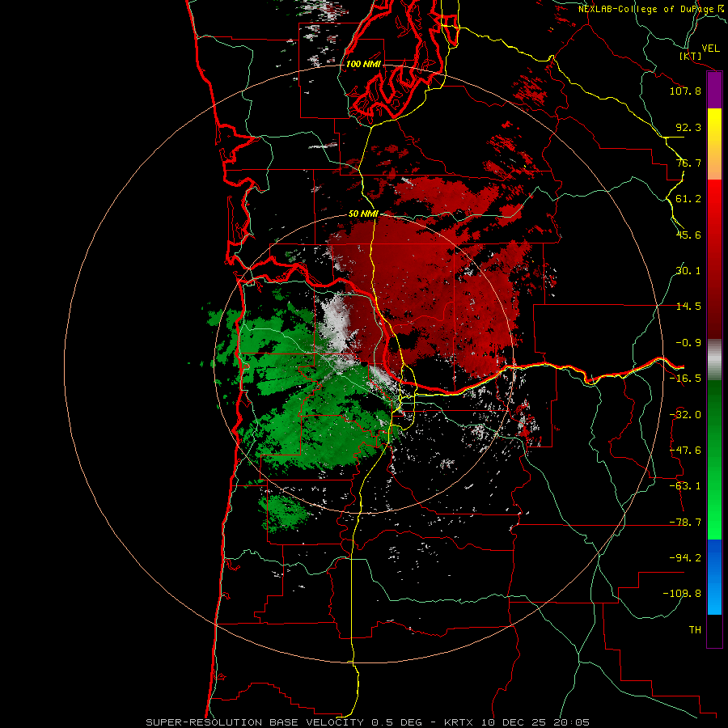728x728 pixels.
Task: Click the -63.1 legend value
Action: pyautogui.click(x=685, y=486)
